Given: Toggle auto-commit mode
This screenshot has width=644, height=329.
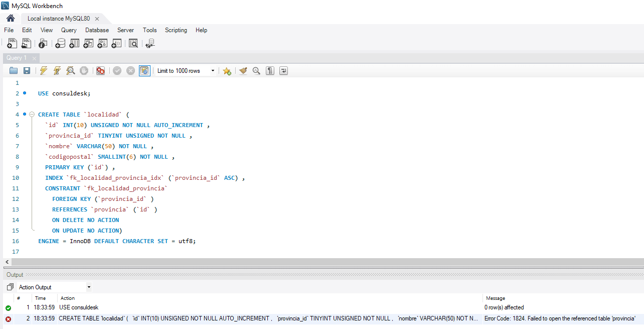Looking at the screenshot, I should [144, 70].
